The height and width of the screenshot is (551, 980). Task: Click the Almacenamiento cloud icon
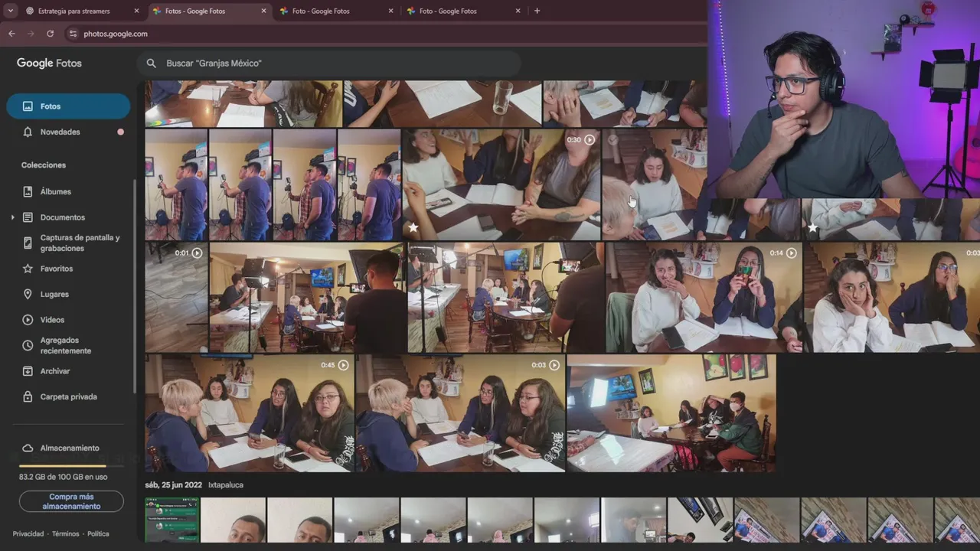click(x=28, y=448)
